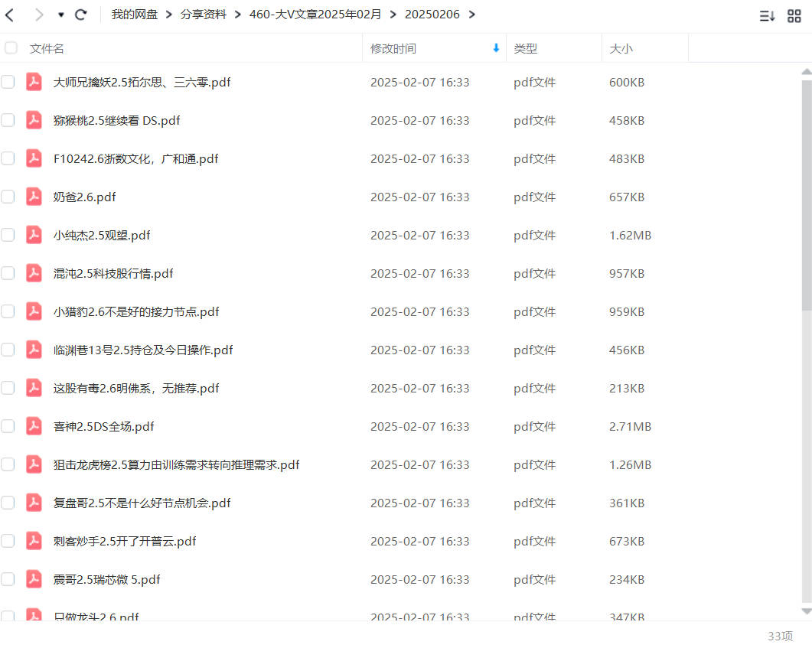
Task: Navigate to 我的网盘 in breadcrumb
Action: pos(134,15)
